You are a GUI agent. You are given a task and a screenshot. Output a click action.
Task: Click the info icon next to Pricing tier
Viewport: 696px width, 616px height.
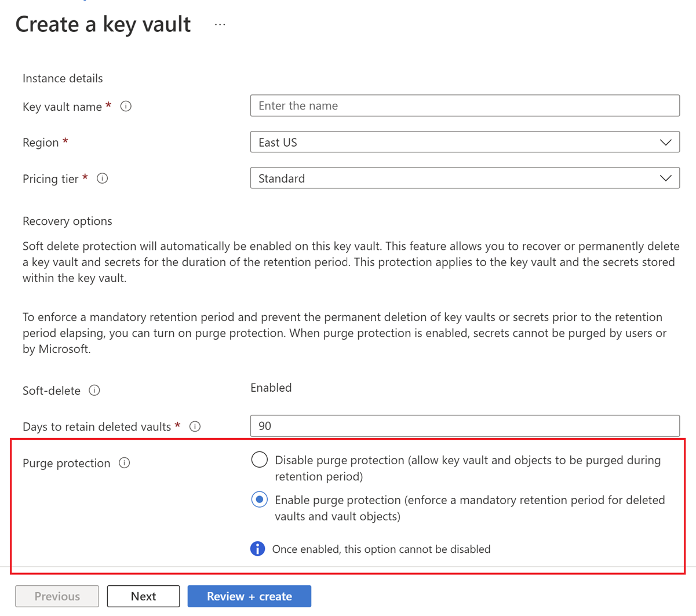pos(102,178)
